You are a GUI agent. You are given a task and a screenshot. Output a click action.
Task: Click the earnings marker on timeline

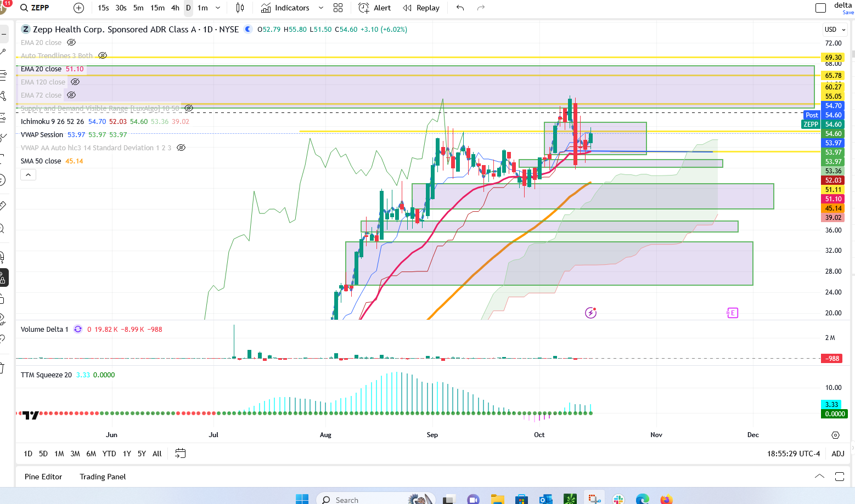732,313
